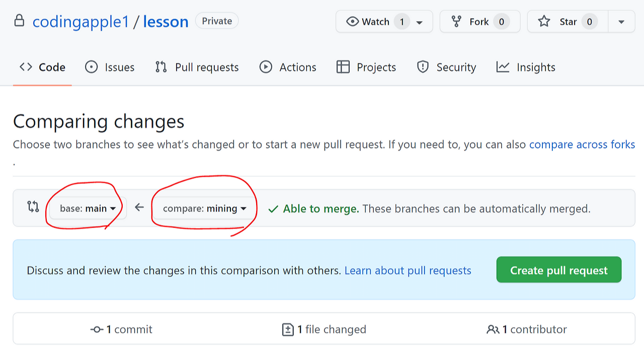
Task: Open the Projects tab
Action: pos(366,67)
